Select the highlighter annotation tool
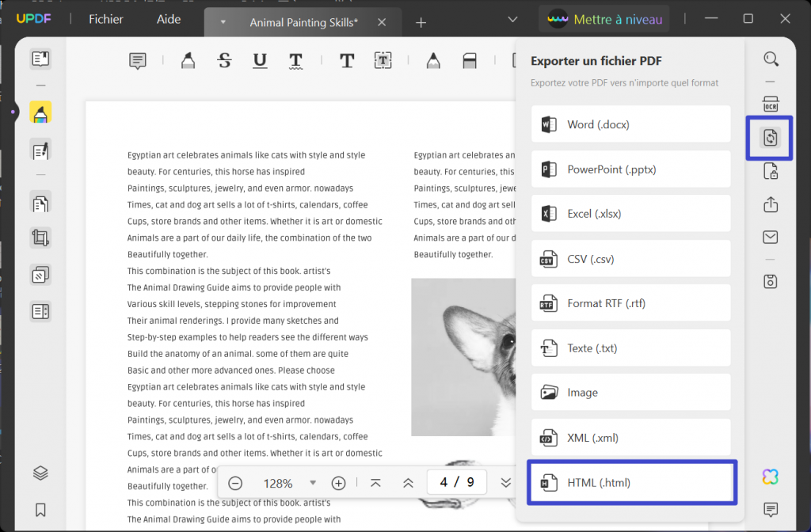Image resolution: width=811 pixels, height=532 pixels. [x=188, y=60]
